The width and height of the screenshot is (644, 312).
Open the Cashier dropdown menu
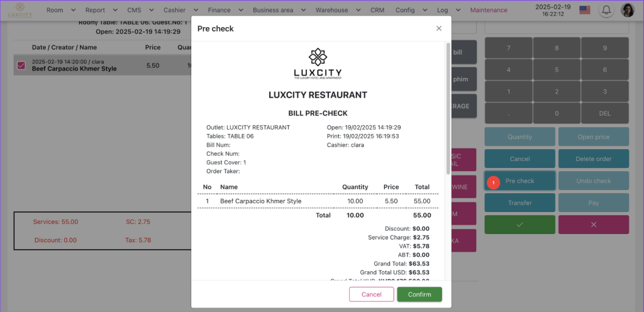pyautogui.click(x=180, y=10)
